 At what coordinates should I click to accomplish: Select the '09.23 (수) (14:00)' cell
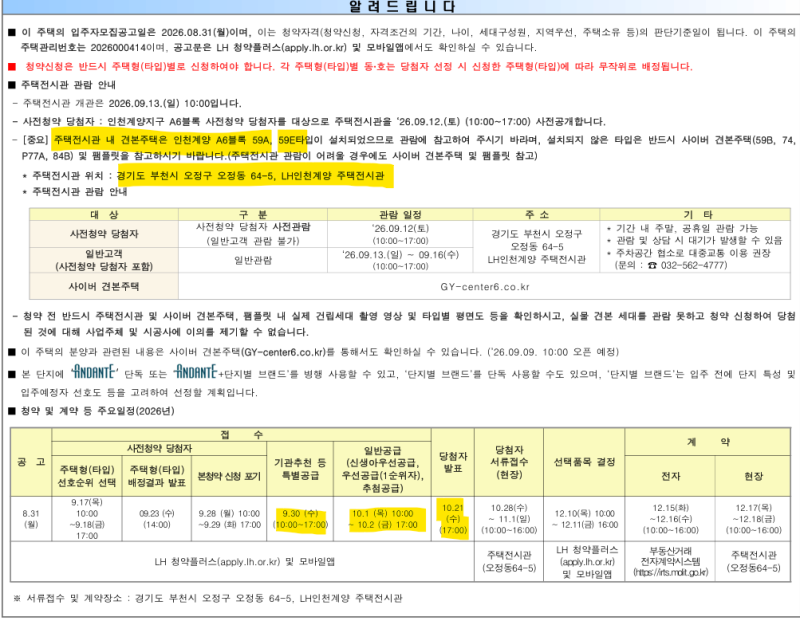click(x=157, y=519)
